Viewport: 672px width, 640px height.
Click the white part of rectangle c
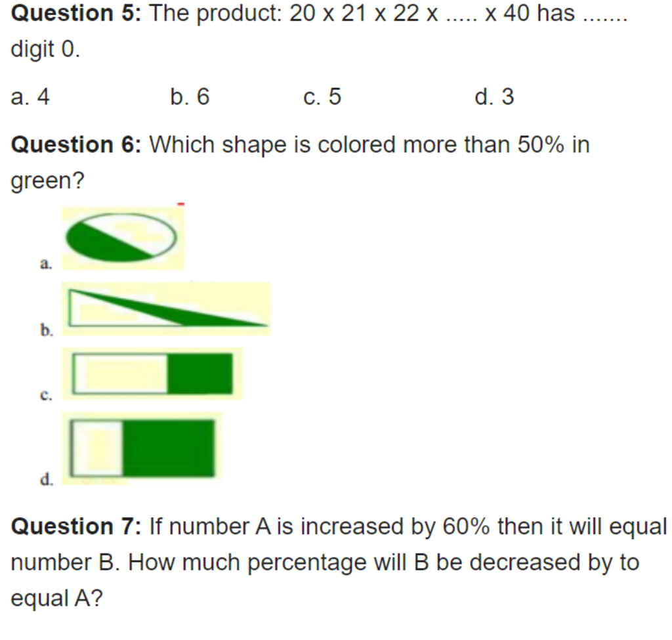pos(120,373)
